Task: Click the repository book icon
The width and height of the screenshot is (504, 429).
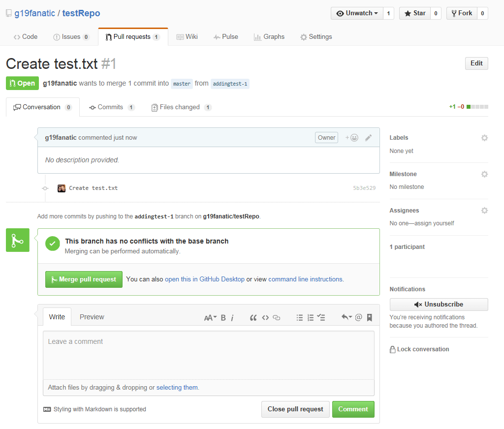Action: pyautogui.click(x=9, y=13)
